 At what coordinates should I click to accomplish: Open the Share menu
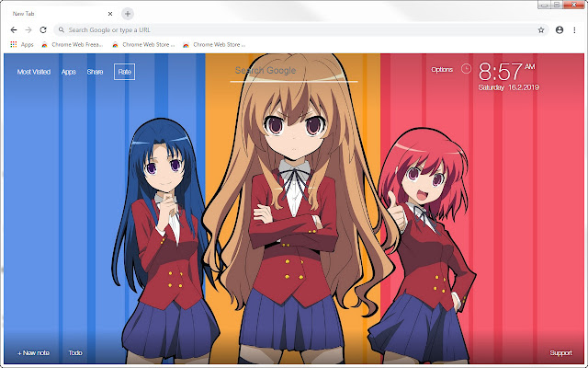(95, 72)
